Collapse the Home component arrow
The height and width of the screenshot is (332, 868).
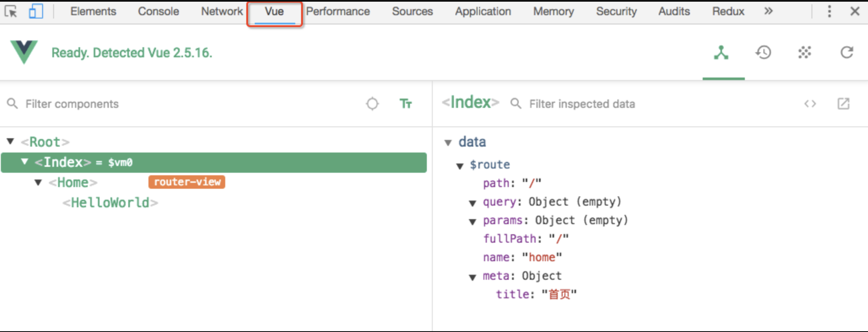click(38, 182)
